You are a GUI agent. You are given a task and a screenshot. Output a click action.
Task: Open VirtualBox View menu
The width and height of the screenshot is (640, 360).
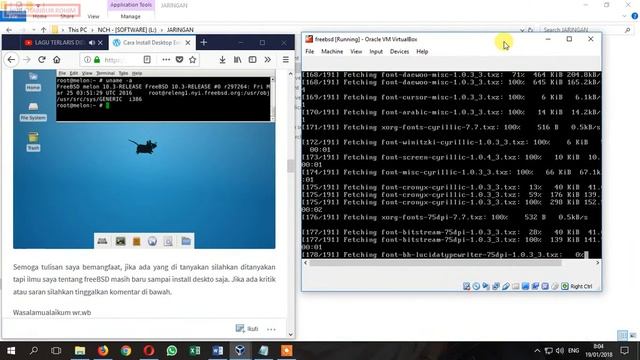pyautogui.click(x=356, y=51)
